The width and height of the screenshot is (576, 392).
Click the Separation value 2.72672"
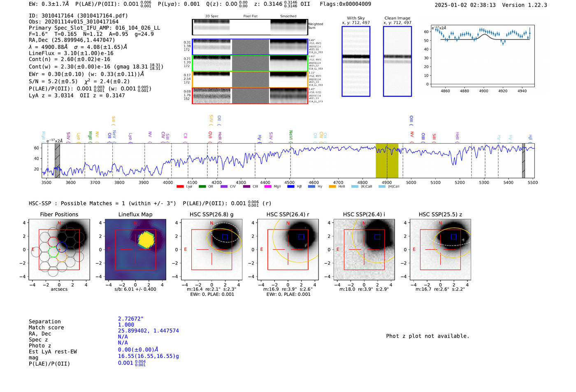(131, 319)
